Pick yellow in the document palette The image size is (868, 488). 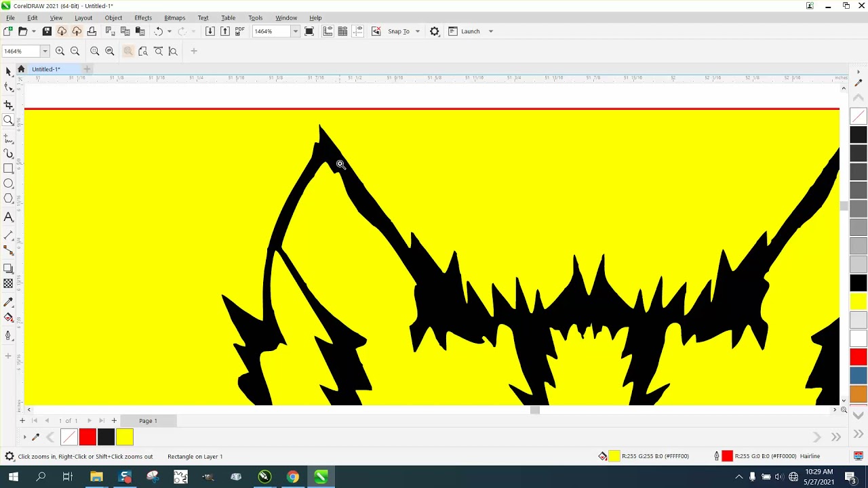[x=125, y=437]
